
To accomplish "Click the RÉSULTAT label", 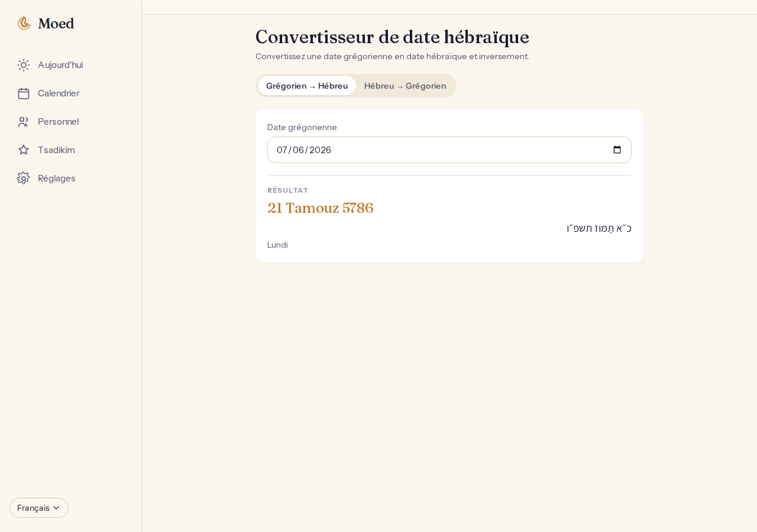I will point(287,190).
